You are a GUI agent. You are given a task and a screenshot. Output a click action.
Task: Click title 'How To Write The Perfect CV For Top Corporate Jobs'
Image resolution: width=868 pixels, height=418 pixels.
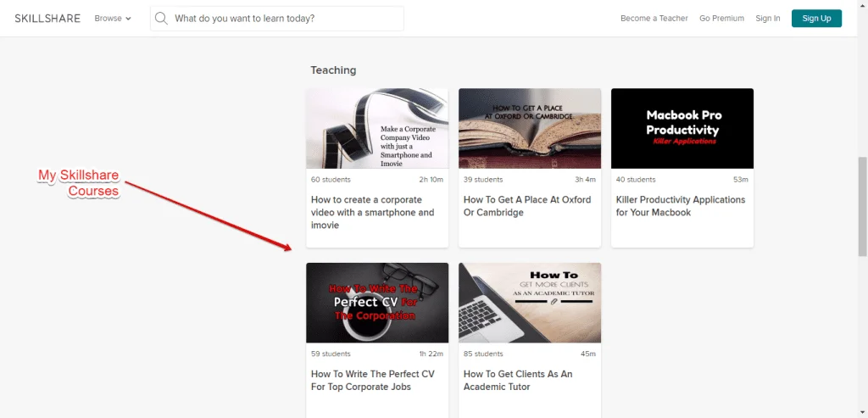tap(373, 381)
